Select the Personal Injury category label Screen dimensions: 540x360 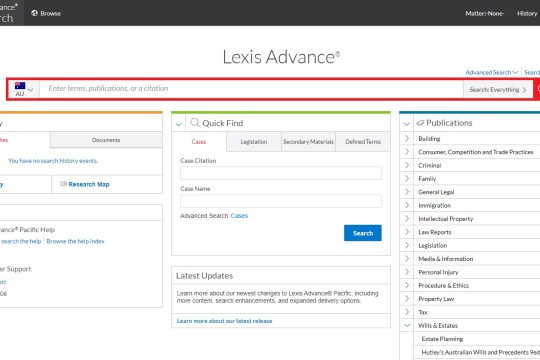pos(438,272)
